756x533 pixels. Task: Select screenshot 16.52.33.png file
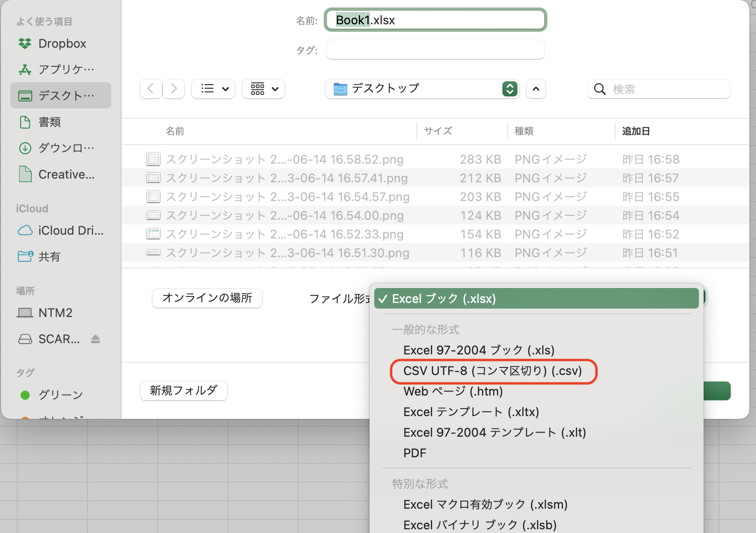pos(436,234)
